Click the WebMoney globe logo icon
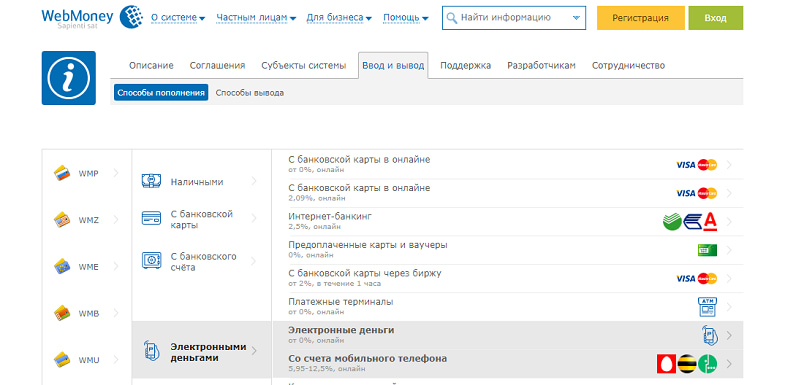Screen dimensions: 785x385 click(132, 17)
